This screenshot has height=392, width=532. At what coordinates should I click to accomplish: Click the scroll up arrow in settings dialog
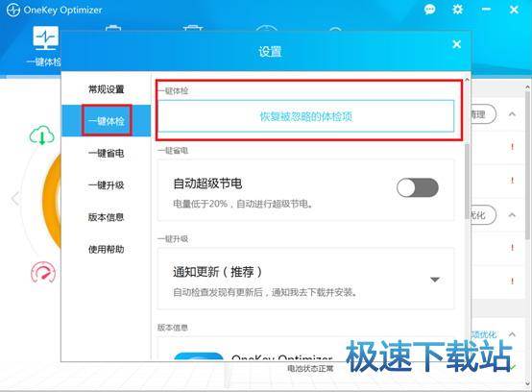click(468, 80)
